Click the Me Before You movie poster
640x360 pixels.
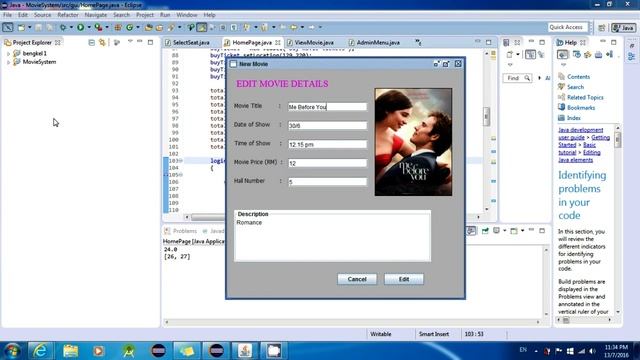coord(413,142)
